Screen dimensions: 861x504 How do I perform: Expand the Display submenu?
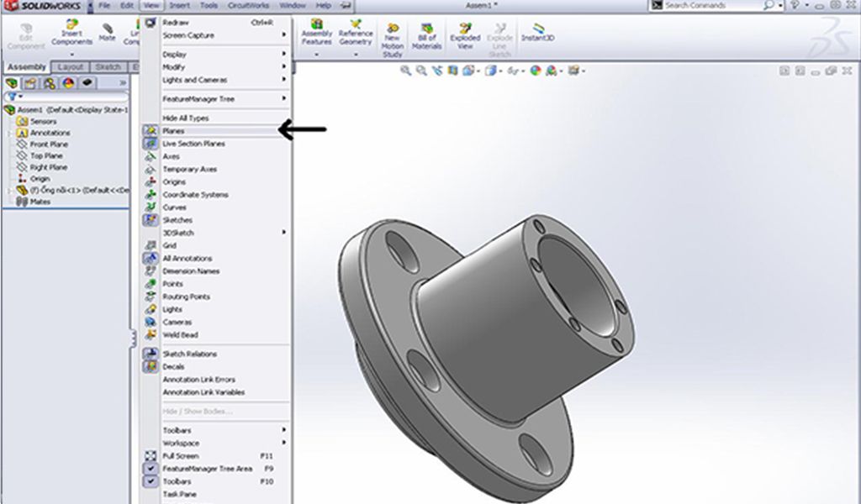pyautogui.click(x=215, y=55)
